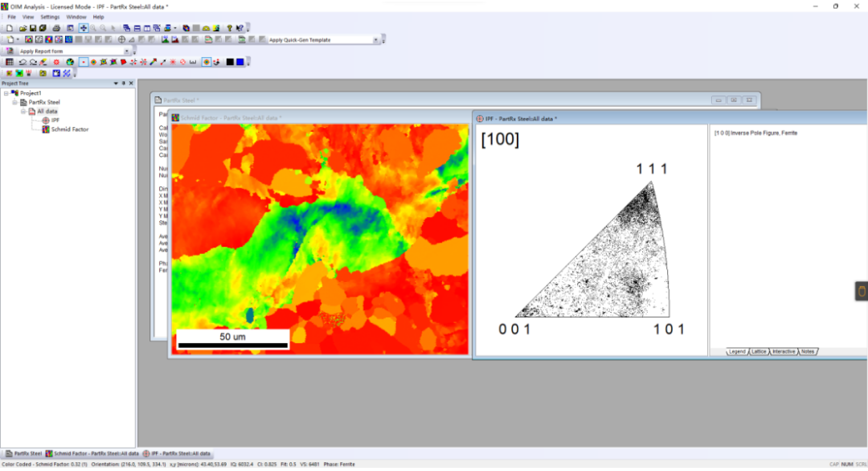Select the crosshair pan tool in the toolbar
Image resolution: width=868 pixels, height=471 pixels.
[x=82, y=27]
